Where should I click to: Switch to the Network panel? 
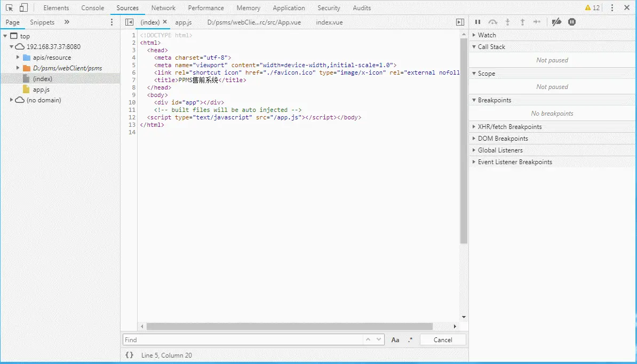(163, 7)
